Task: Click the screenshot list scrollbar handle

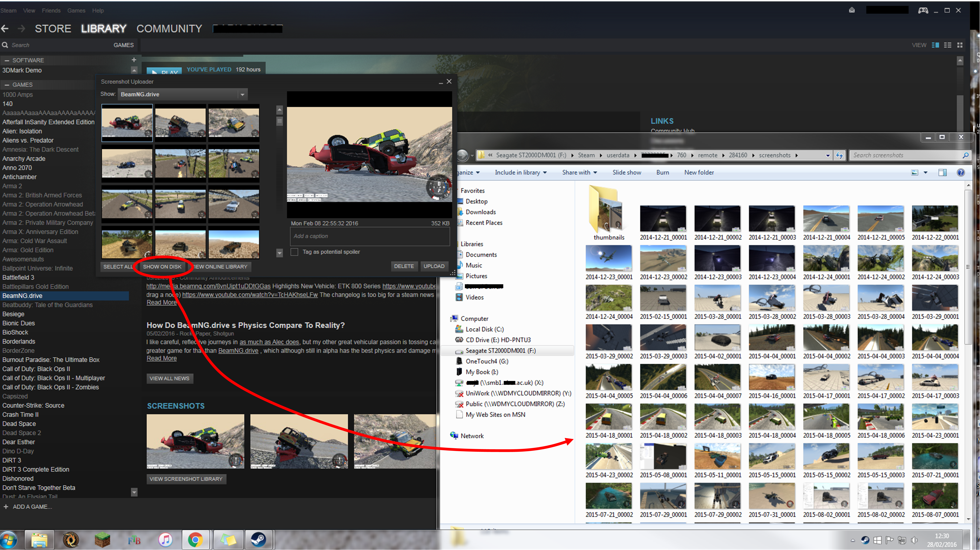Action: 279,121
